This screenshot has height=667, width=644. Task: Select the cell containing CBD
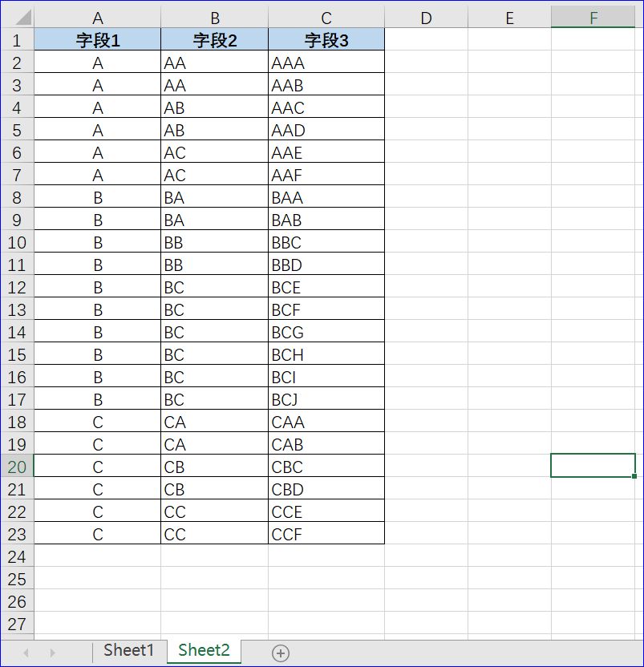[x=326, y=489]
